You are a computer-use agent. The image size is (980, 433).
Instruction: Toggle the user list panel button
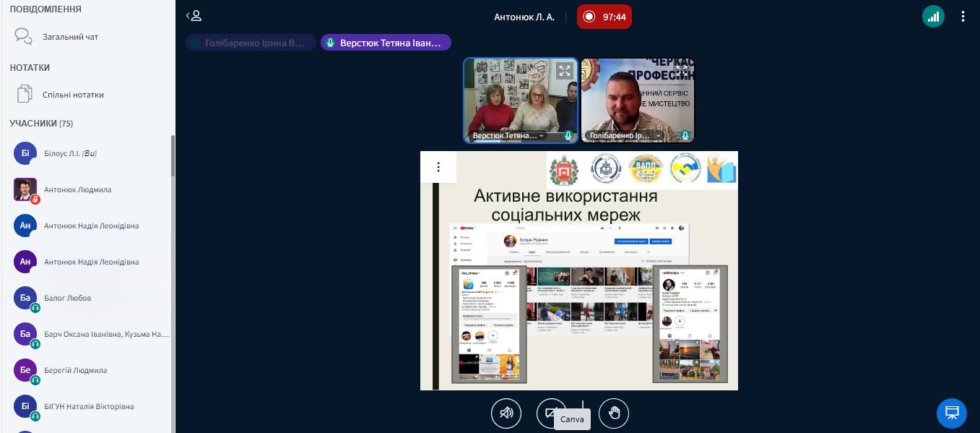pyautogui.click(x=194, y=16)
